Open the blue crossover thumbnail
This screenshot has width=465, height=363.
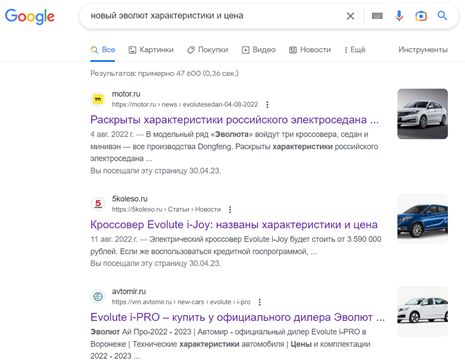coord(422,219)
